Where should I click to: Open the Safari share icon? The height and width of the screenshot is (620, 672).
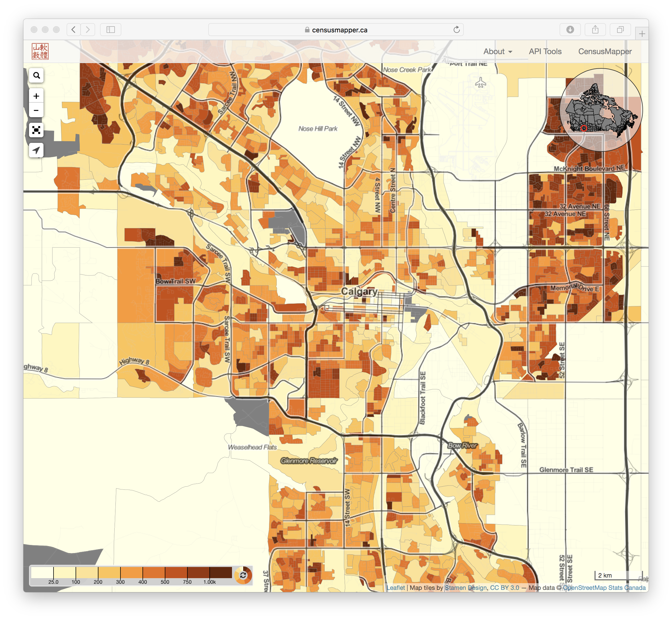pos(595,30)
